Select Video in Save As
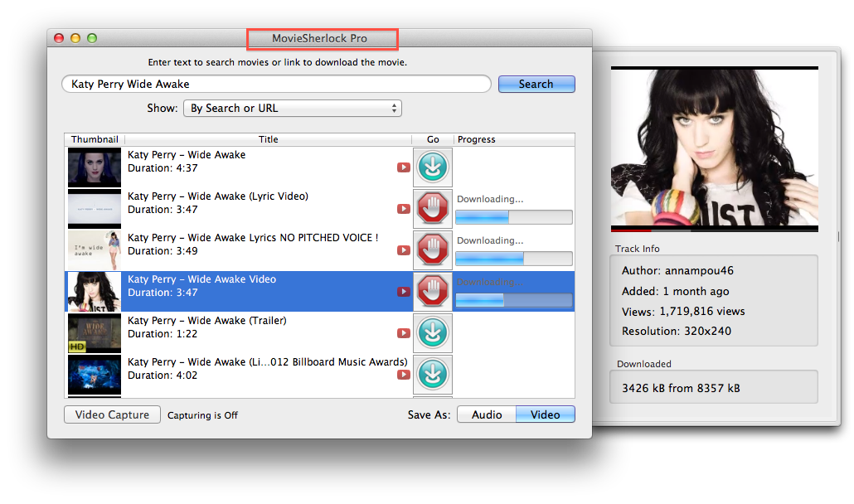The height and width of the screenshot is (504, 854). [x=546, y=414]
